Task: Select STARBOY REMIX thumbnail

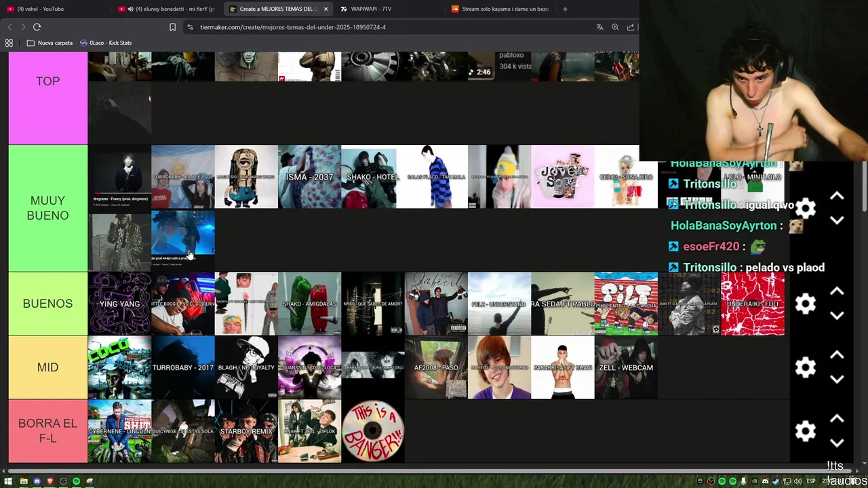Action: (246, 431)
